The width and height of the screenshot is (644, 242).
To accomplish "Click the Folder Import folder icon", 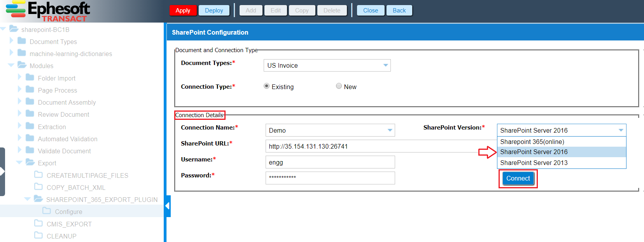I will coord(30,77).
